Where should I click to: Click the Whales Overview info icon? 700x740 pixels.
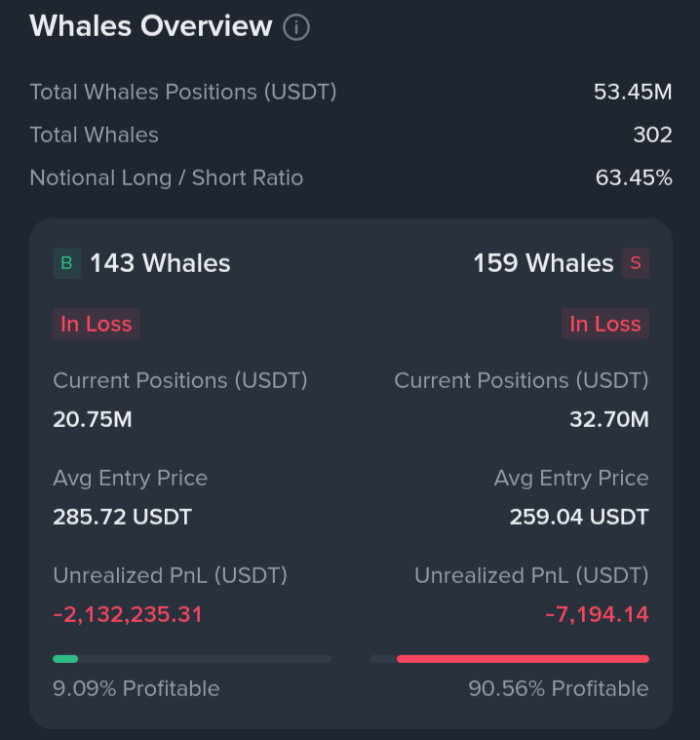(x=296, y=27)
